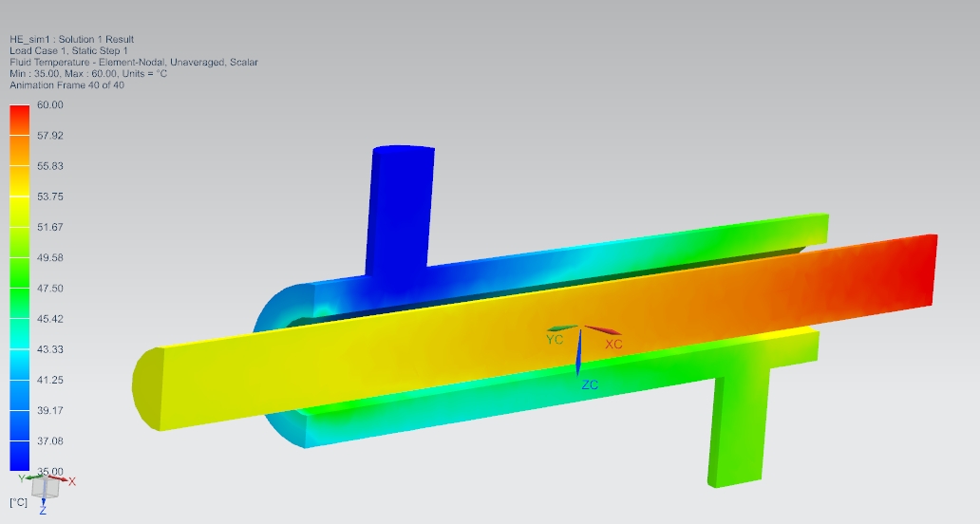Click the 43.33 legend value

click(x=50, y=349)
